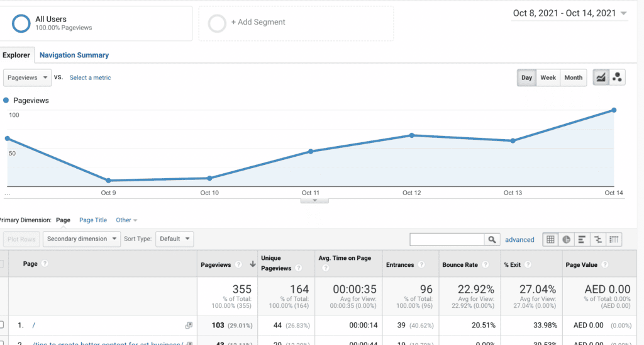The height and width of the screenshot is (345, 644).
Task: Select the data table view icon
Action: pos(550,239)
